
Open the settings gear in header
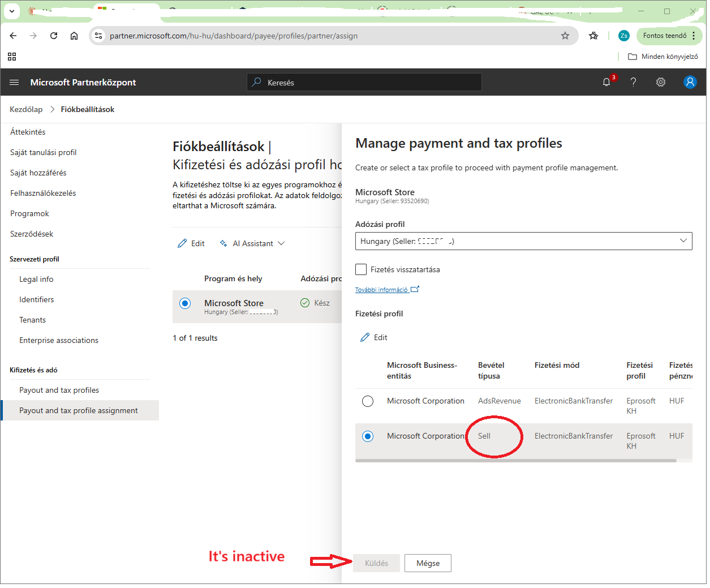(661, 83)
